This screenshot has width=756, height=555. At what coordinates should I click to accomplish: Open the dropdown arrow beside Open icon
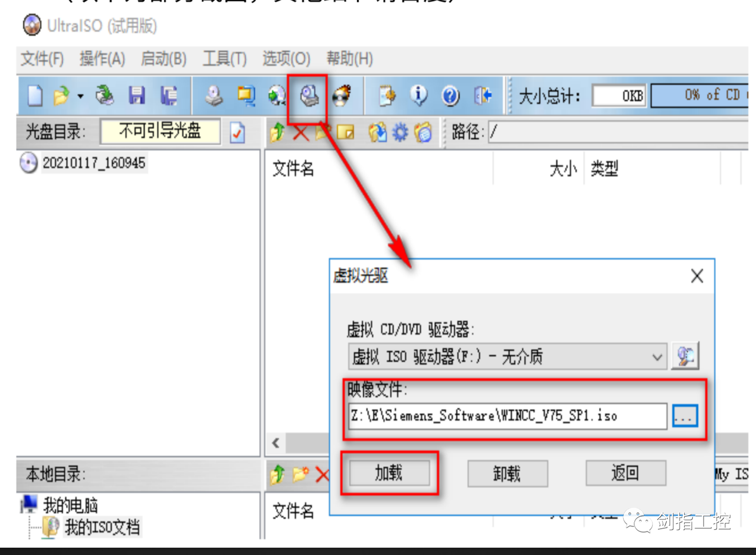coord(80,96)
